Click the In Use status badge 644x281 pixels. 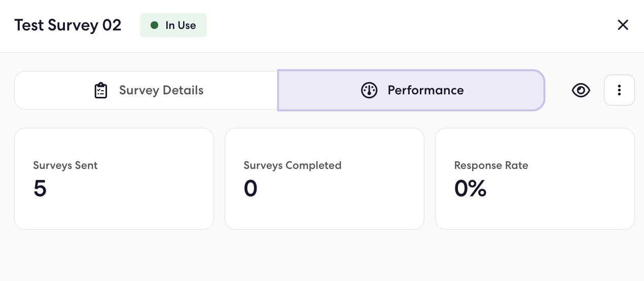point(173,25)
